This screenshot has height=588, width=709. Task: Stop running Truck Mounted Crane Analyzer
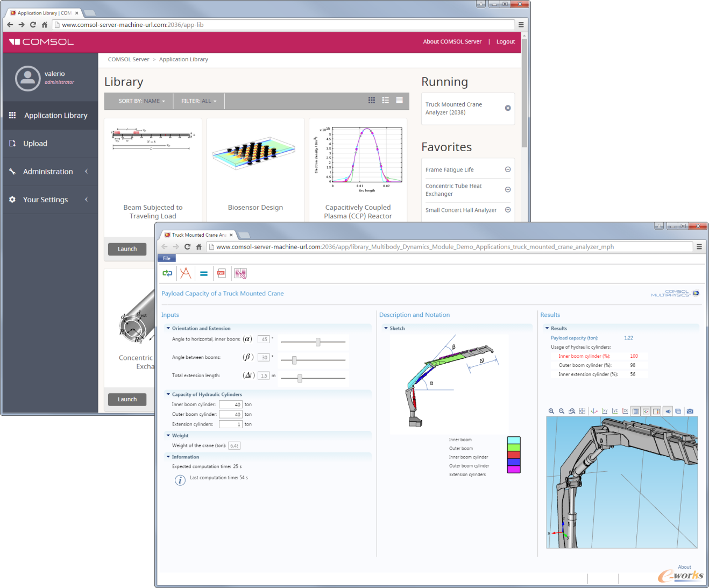click(508, 108)
